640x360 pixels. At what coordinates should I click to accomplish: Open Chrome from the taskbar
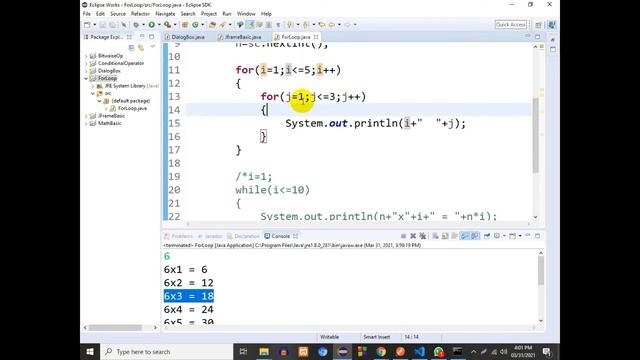[381, 351]
